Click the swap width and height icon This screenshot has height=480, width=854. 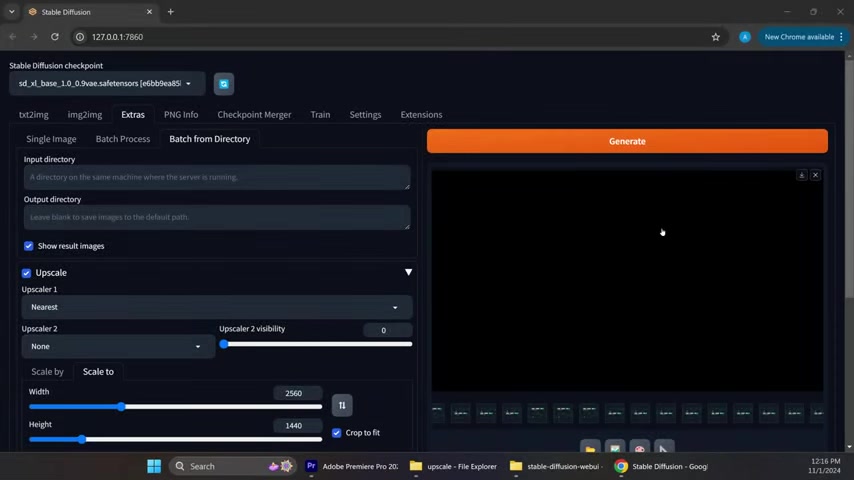(342, 405)
